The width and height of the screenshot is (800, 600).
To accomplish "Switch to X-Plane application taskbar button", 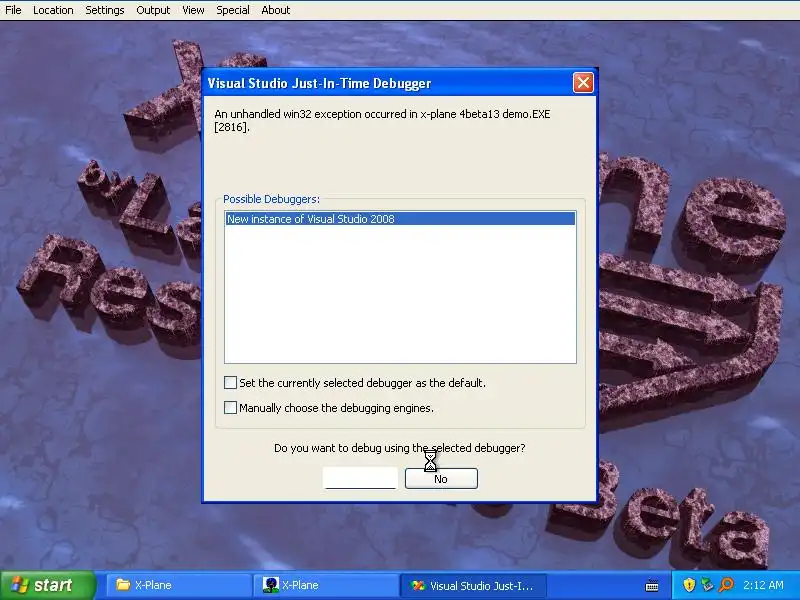I will pyautogui.click(x=326, y=585).
